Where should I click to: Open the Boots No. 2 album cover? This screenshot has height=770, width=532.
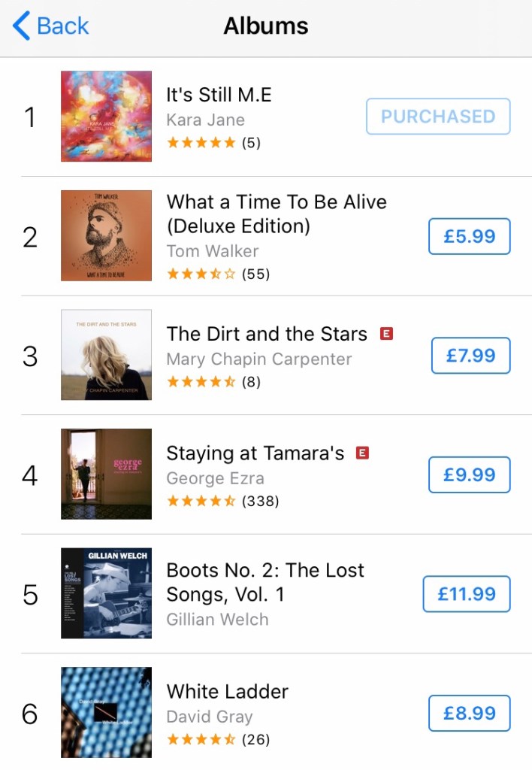tap(106, 593)
